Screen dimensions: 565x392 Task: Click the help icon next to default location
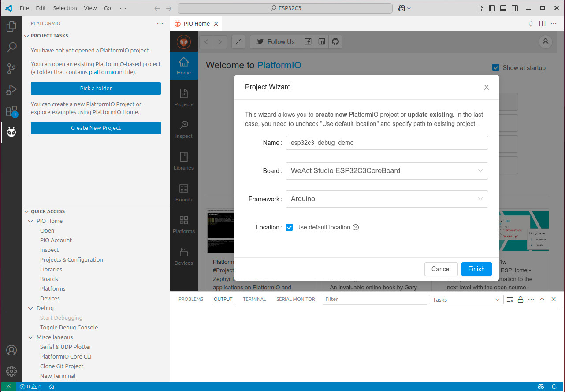[x=356, y=228]
